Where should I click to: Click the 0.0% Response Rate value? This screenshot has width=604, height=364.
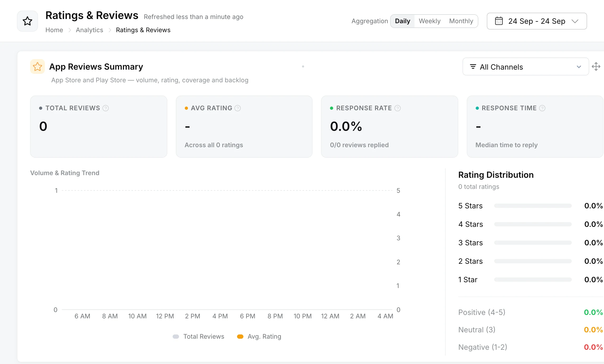pyautogui.click(x=346, y=126)
